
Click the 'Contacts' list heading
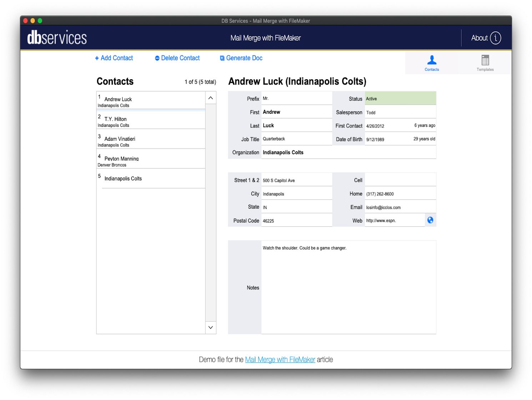(x=115, y=81)
